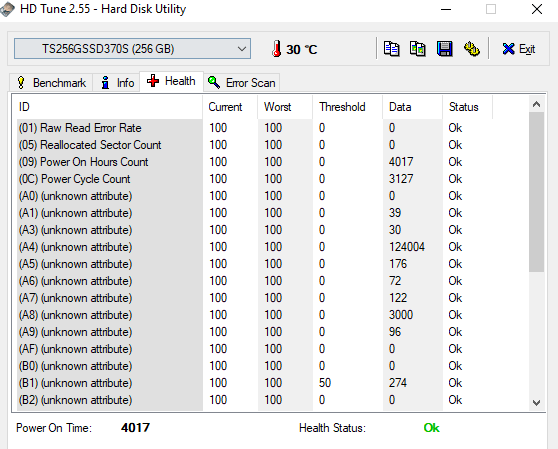Image resolution: width=558 pixels, height=449 pixels.
Task: Switch to the Benchmark tab
Action: click(52, 83)
